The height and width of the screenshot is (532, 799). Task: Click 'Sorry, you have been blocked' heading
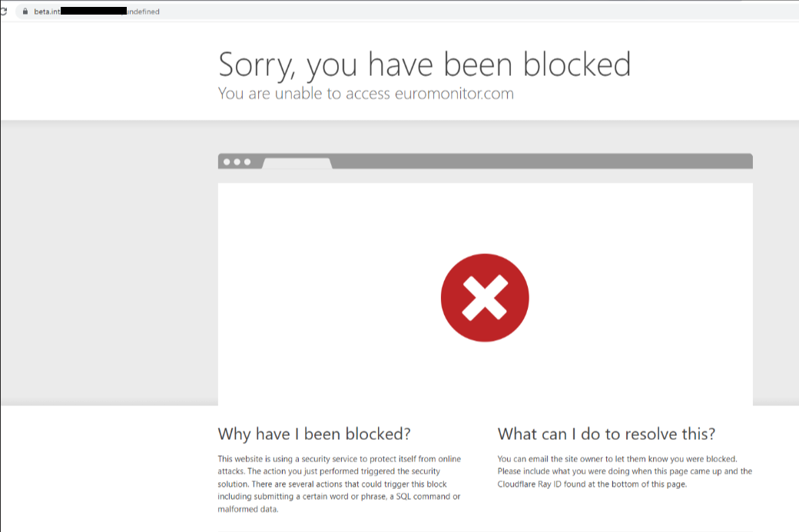[424, 64]
